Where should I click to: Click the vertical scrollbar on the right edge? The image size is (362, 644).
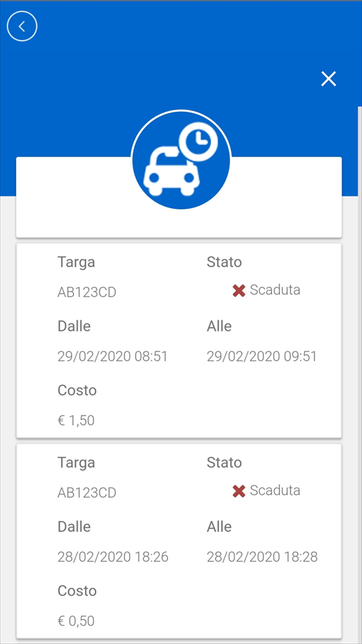[359, 326]
